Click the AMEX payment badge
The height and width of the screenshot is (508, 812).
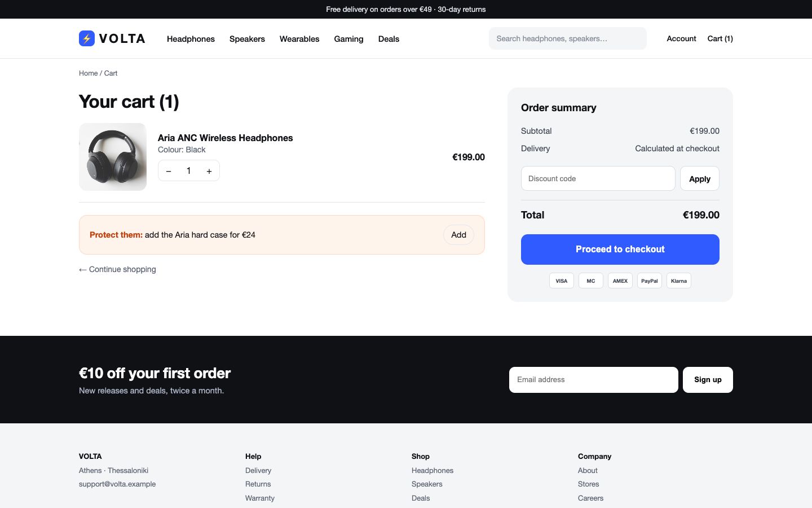(x=620, y=281)
